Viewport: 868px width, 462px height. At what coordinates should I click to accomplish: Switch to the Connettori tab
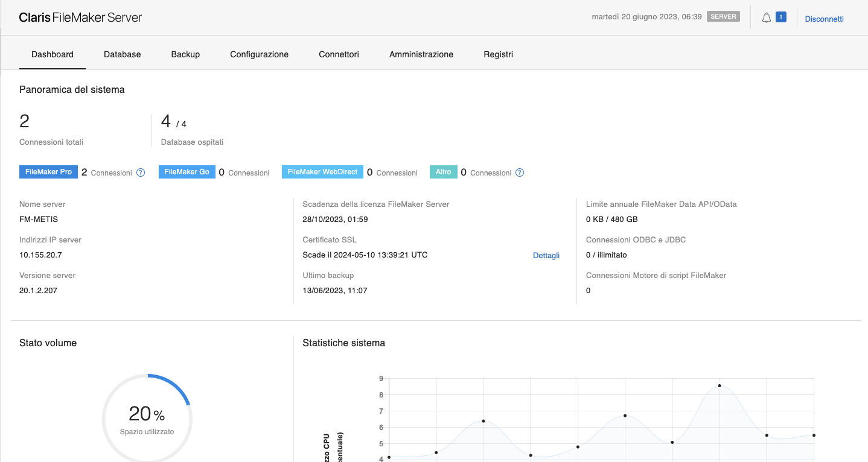click(339, 54)
